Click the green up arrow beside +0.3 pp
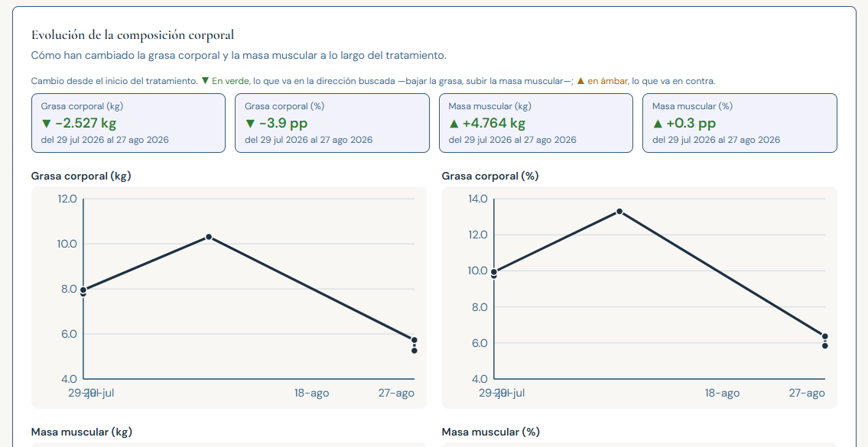 [x=658, y=123]
